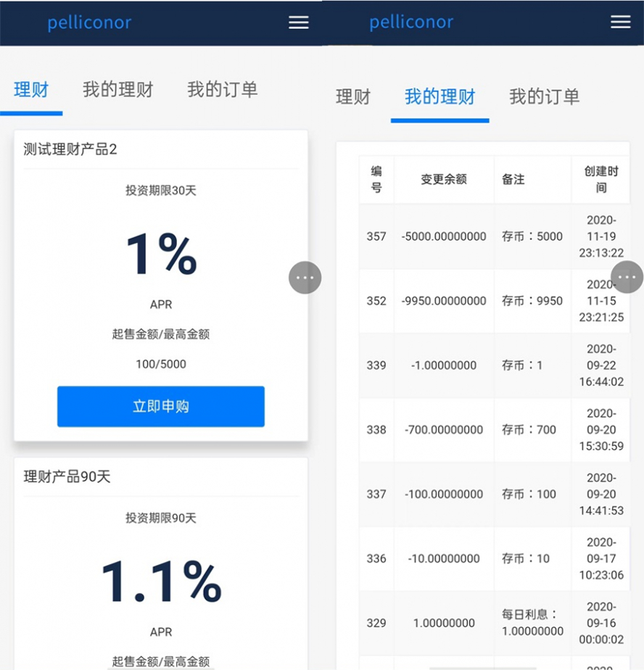Select row number 336

376,559
